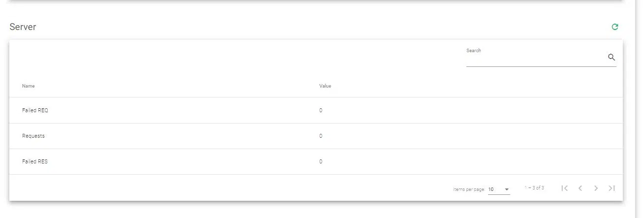Viewport: 644px width, 218px height.
Task: Select the Requests row
Action: (33, 136)
